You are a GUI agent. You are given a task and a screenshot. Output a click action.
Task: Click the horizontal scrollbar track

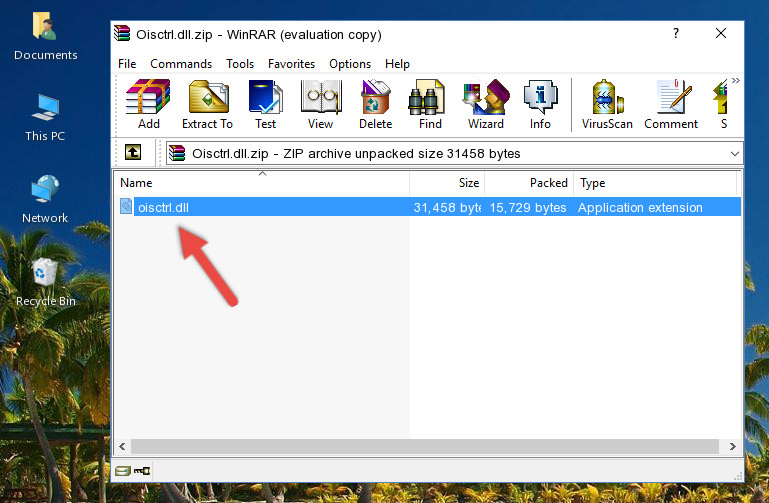(425, 446)
